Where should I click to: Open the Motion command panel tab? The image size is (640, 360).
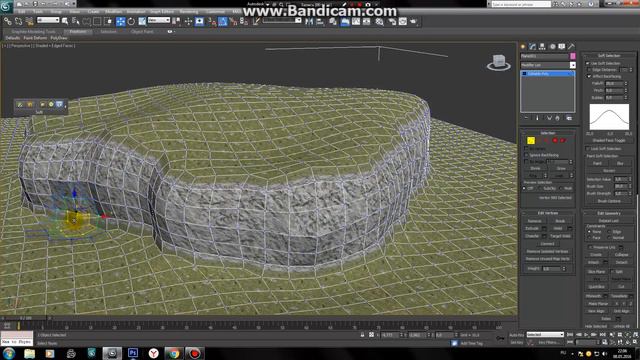552,47
